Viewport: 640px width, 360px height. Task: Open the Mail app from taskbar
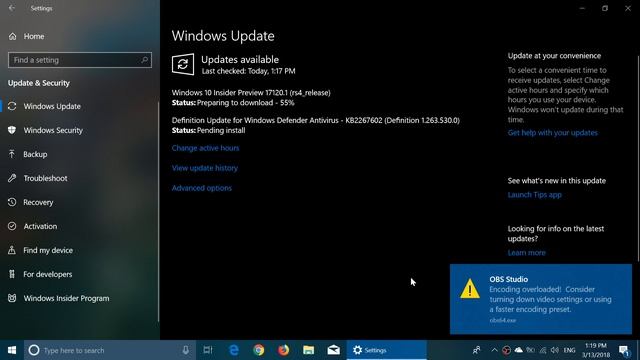333,350
